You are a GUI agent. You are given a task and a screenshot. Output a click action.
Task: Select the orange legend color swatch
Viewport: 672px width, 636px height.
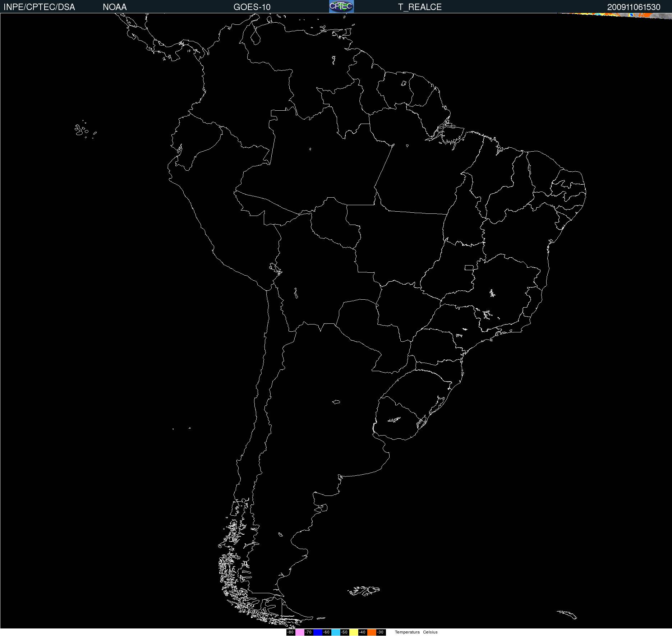click(372, 632)
